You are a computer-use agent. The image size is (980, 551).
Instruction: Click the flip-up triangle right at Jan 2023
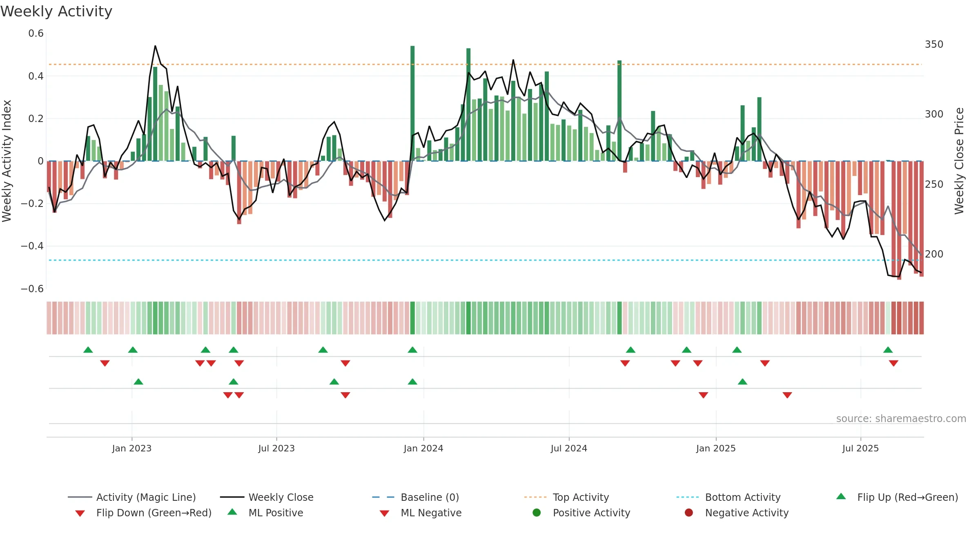coord(133,350)
